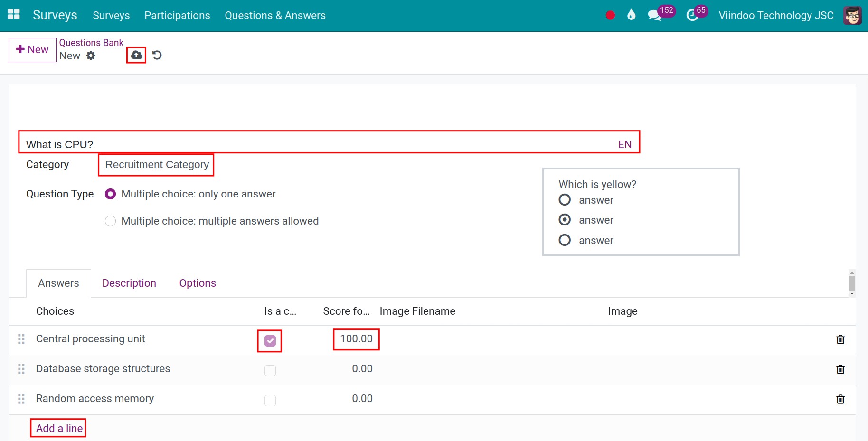868x441 pixels.
Task: Click the red recording indicator icon
Action: click(611, 15)
